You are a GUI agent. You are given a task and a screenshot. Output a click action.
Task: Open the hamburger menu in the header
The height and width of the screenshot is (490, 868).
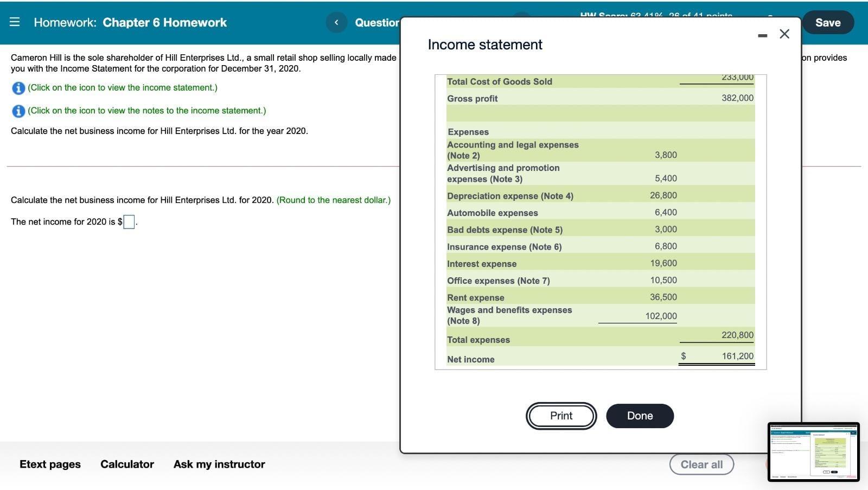(15, 22)
